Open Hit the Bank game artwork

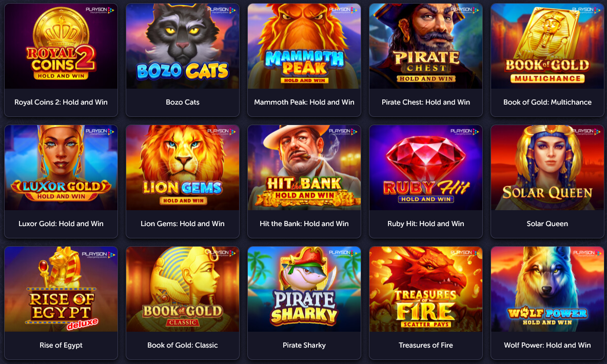pyautogui.click(x=304, y=168)
